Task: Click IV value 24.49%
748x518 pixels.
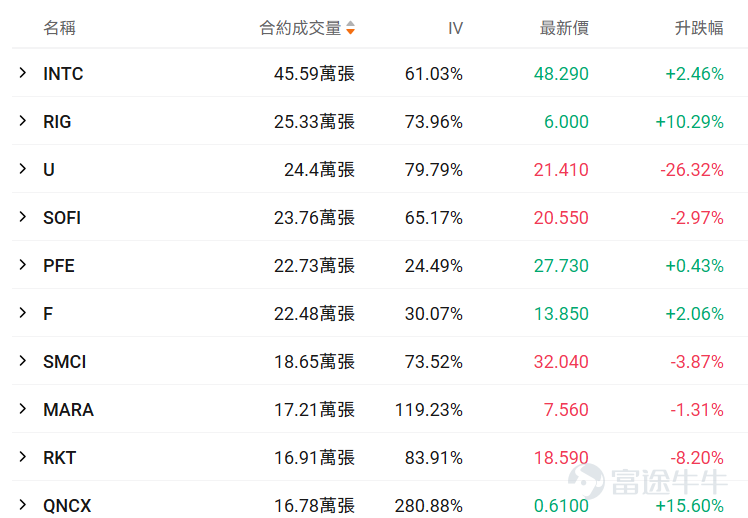Action: (434, 266)
